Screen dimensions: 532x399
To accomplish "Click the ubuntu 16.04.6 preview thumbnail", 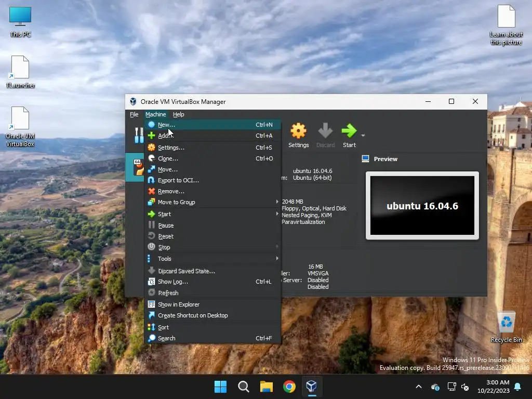I will click(x=422, y=205).
